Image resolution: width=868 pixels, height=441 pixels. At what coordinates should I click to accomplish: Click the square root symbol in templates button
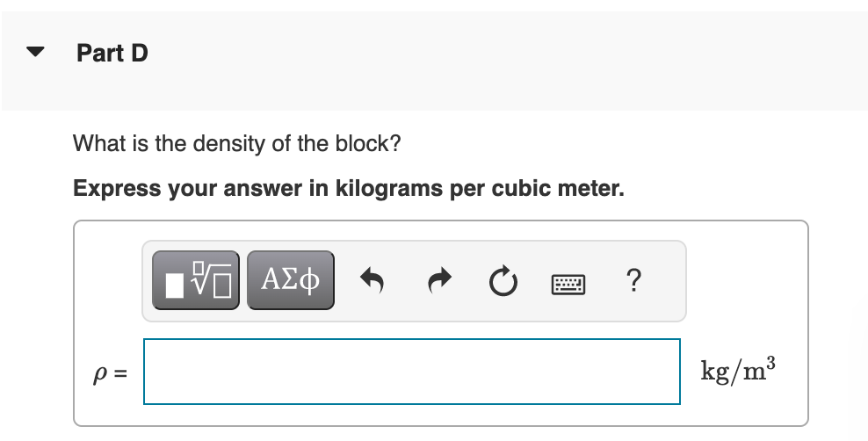point(204,278)
